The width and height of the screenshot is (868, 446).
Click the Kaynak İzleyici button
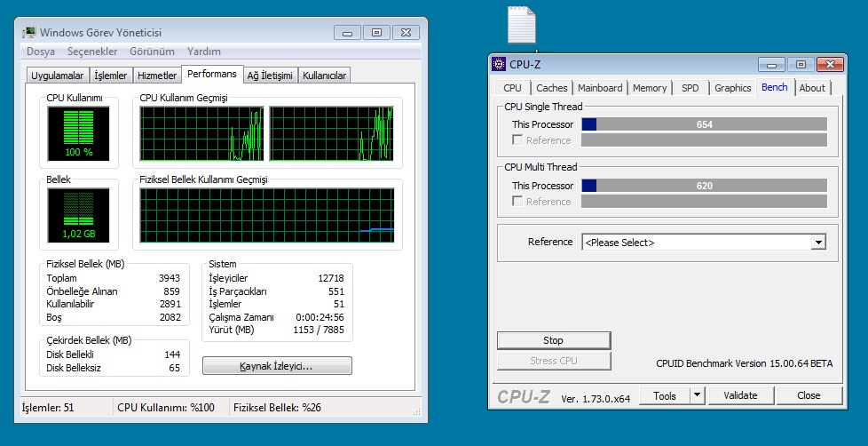277,366
